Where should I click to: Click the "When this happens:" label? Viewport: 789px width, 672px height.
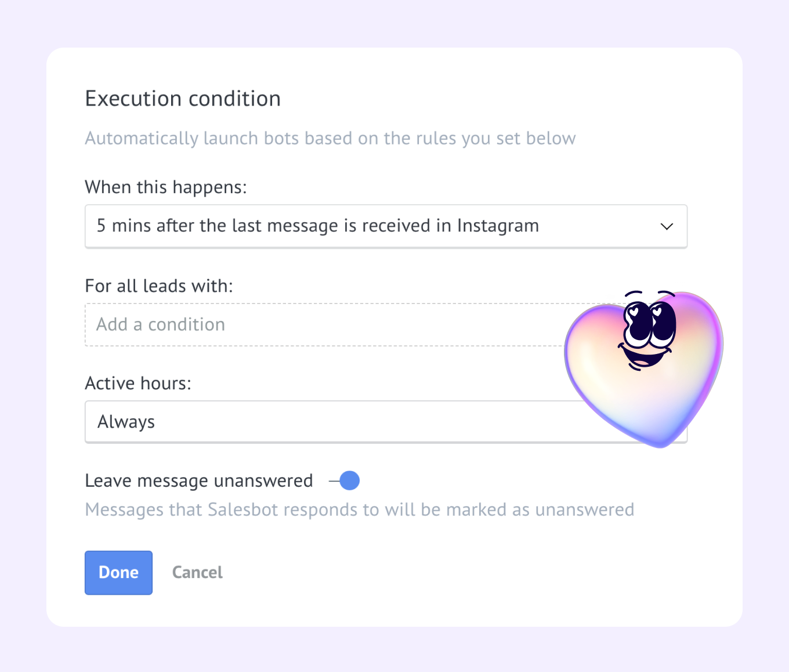click(166, 187)
